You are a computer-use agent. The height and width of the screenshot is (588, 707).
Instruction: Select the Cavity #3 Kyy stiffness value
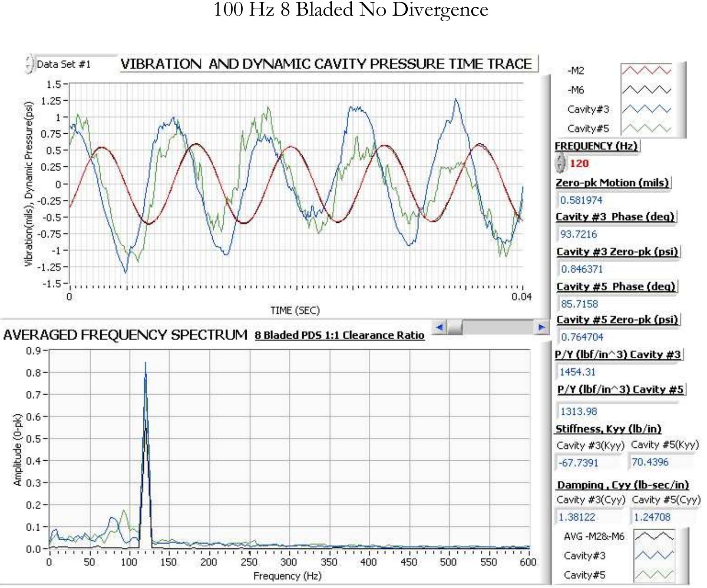click(578, 463)
